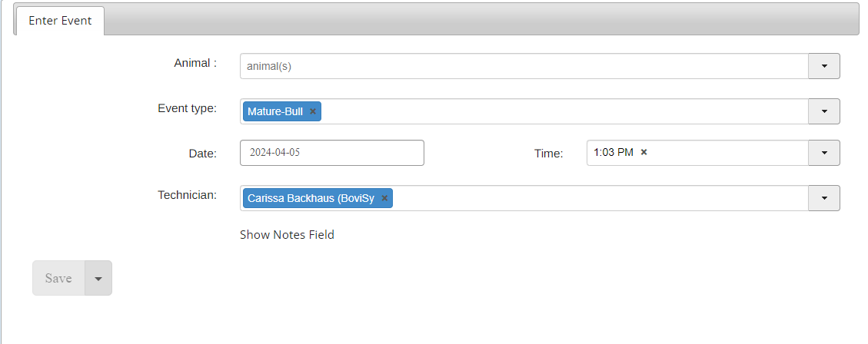
Task: Focus the animal(s) input field
Action: click(523, 66)
